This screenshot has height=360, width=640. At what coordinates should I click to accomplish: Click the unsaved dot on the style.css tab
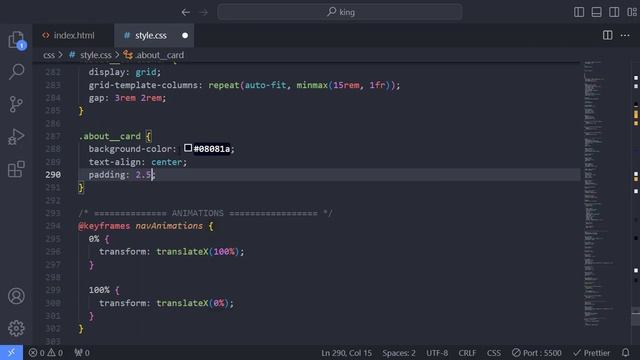tap(185, 36)
